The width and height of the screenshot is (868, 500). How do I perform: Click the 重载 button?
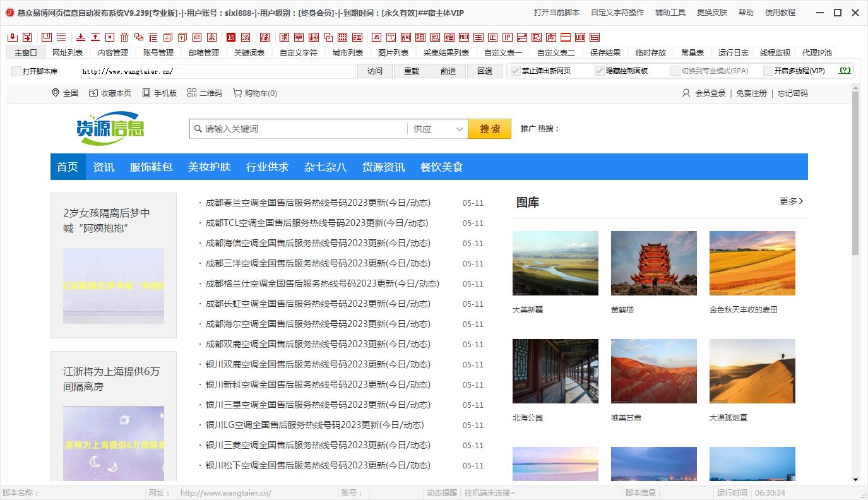[412, 71]
